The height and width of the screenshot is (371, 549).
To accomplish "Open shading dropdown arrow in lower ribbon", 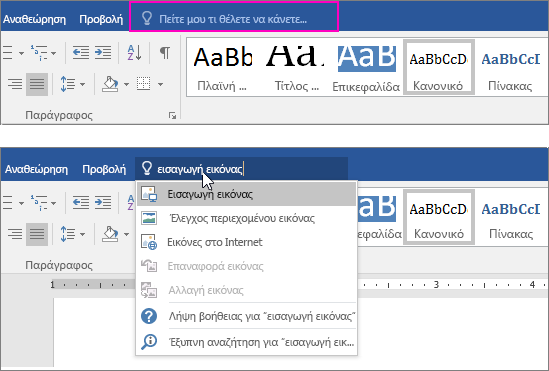I will click(x=126, y=234).
